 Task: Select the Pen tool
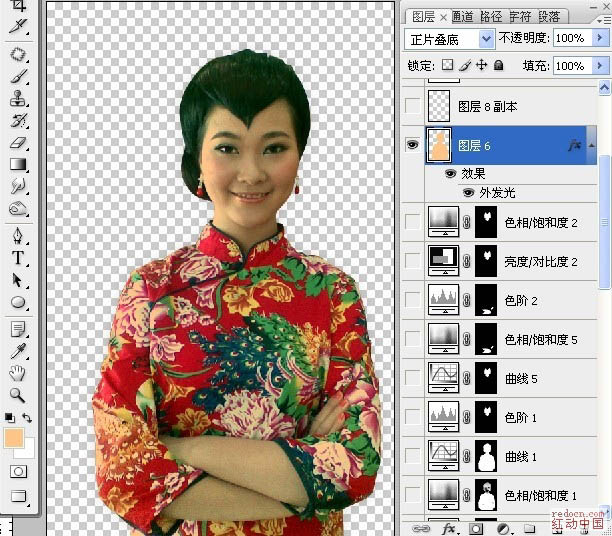tap(18, 235)
